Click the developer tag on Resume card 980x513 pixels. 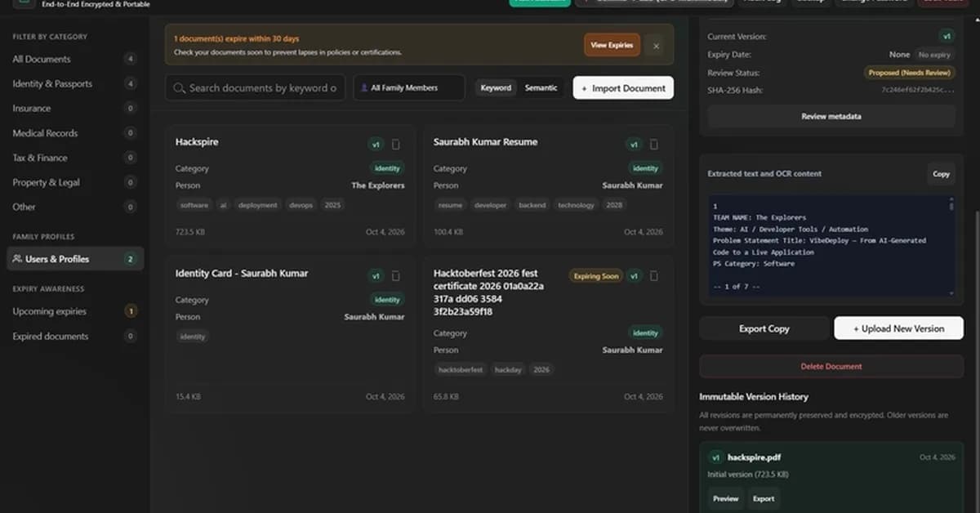(491, 205)
